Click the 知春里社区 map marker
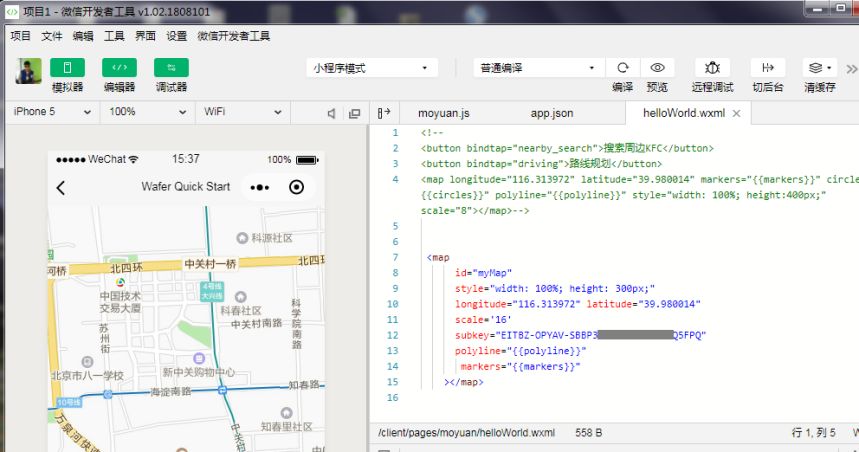The width and height of the screenshot is (859, 452). (x=286, y=413)
